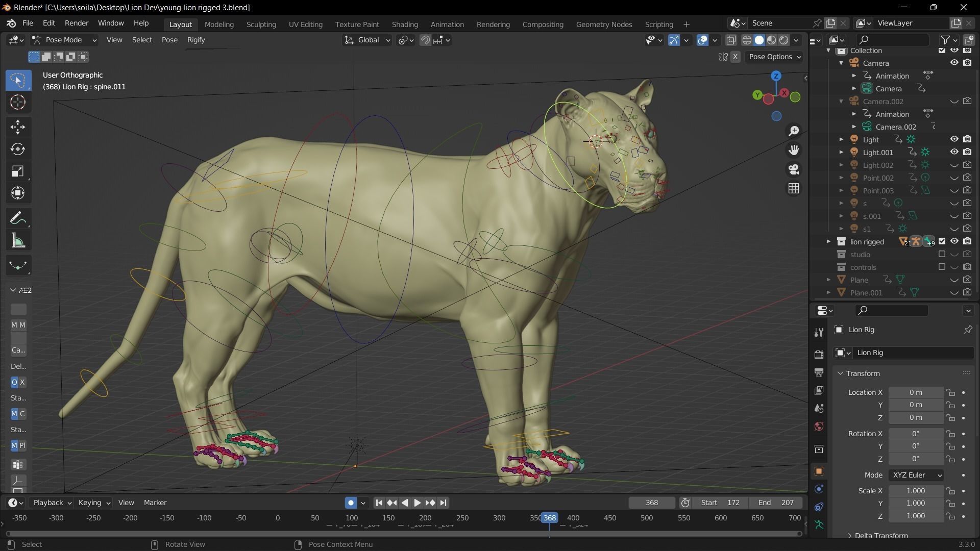
Task: Open the Object Data armature tab
Action: 819,524
